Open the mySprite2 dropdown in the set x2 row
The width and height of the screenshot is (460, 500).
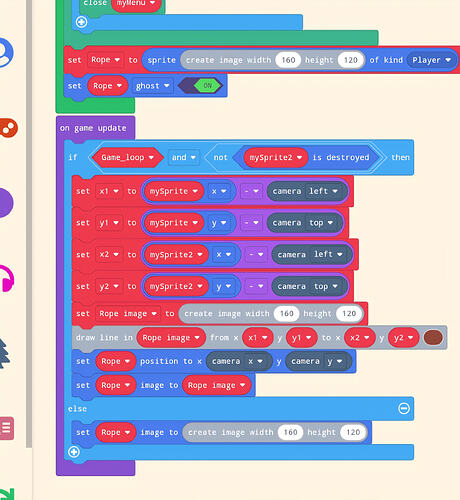tap(176, 255)
